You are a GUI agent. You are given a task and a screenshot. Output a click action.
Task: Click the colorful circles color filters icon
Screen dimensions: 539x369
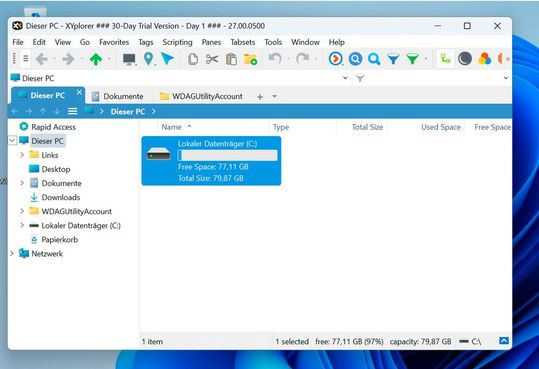[x=485, y=59]
